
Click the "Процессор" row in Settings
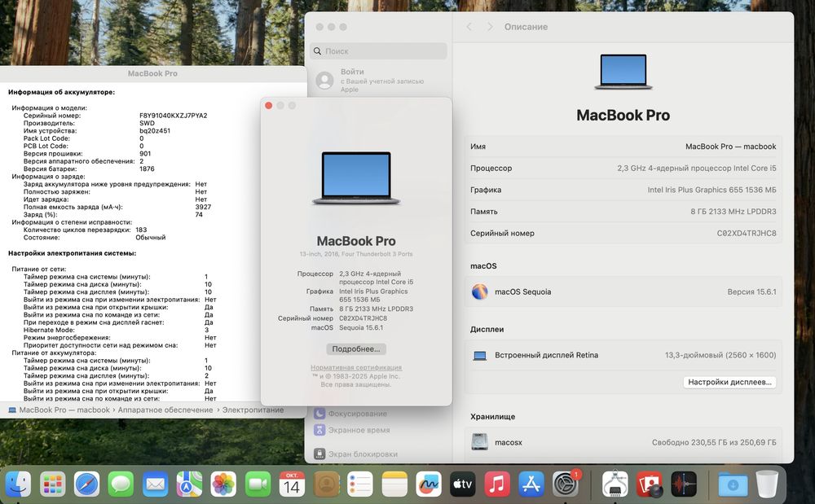(x=623, y=169)
